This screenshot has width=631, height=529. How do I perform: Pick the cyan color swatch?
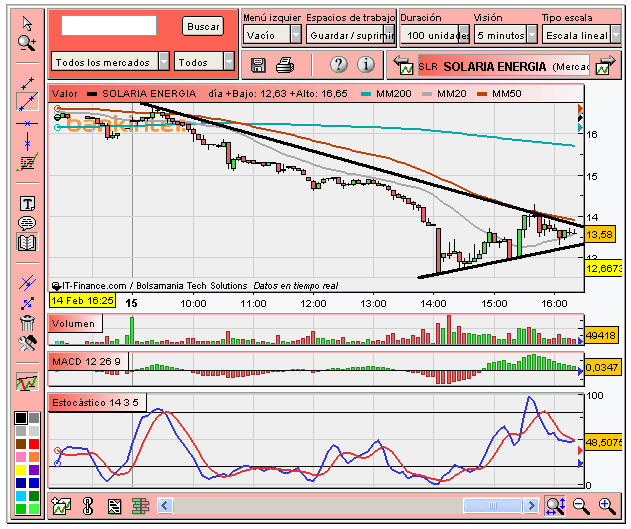[21, 496]
